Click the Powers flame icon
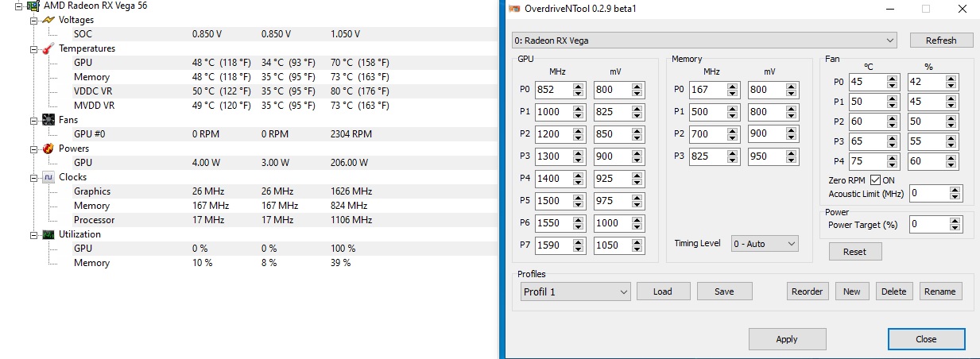Screen dimensions: 980x359 (48, 149)
